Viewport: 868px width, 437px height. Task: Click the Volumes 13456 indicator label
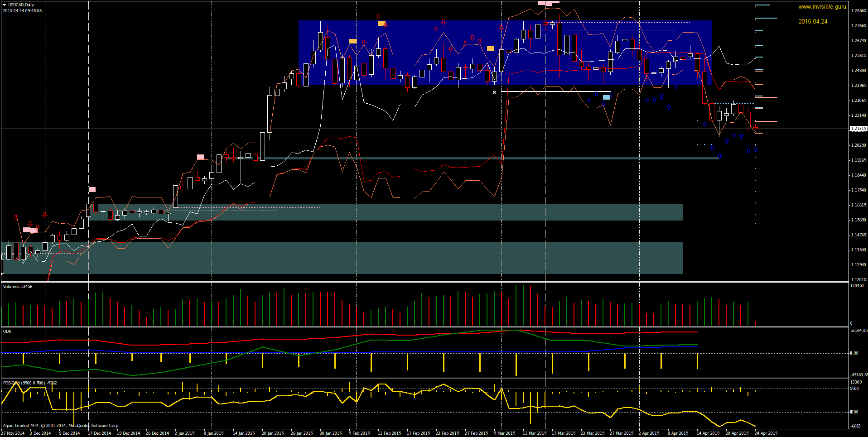[x=18, y=286]
